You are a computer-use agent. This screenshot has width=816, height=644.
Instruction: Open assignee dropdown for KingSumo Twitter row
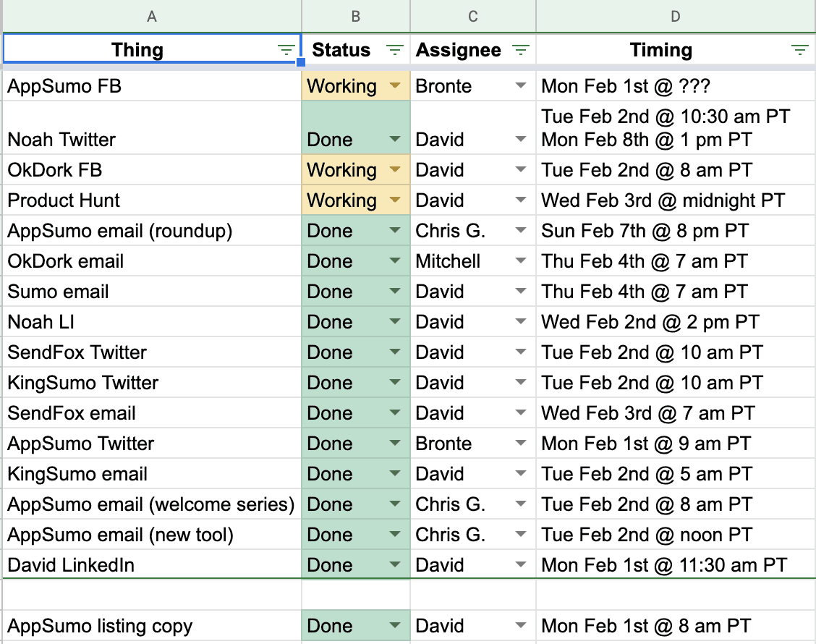pyautogui.click(x=521, y=382)
